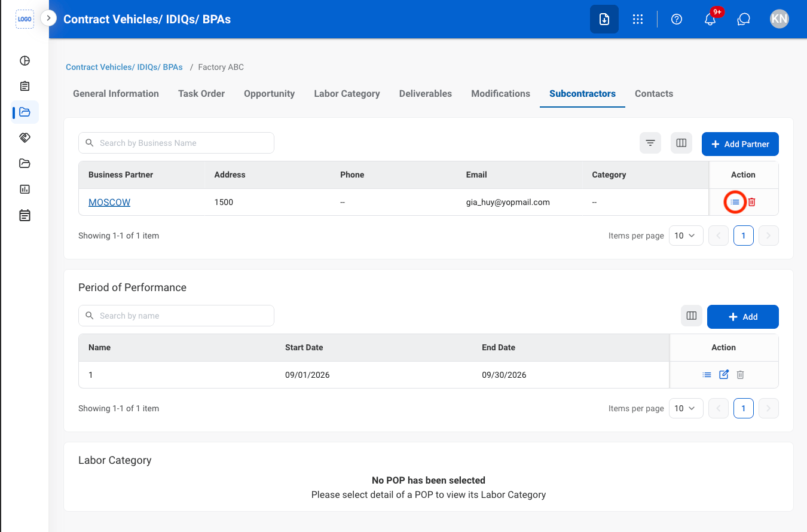Open the lower folder sidebar icon
The width and height of the screenshot is (807, 532).
25,163
